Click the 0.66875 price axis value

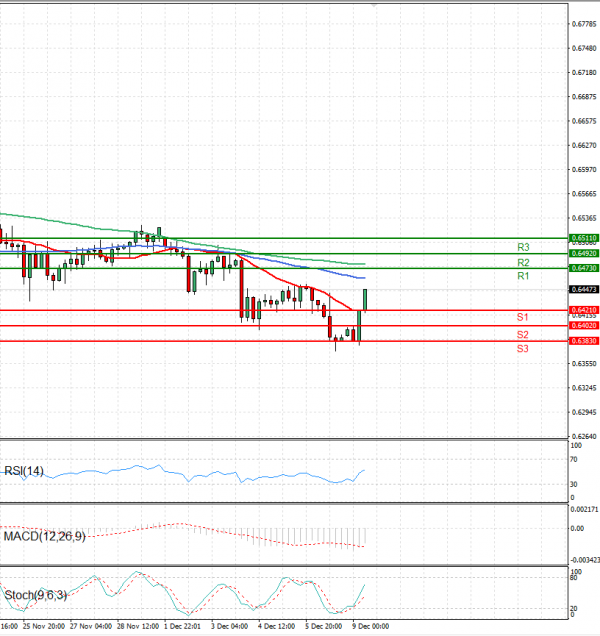click(x=584, y=97)
